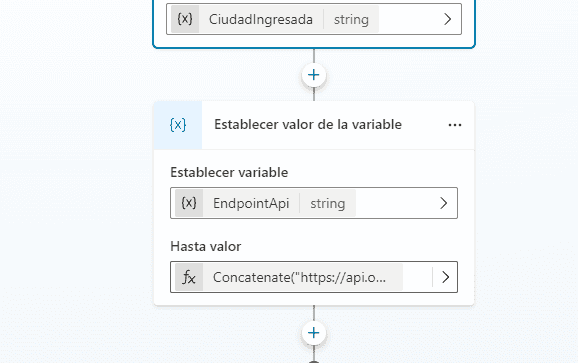Click the empty area of the EndpointApi field
Viewport: 578px width, 363px height.
click(396, 203)
